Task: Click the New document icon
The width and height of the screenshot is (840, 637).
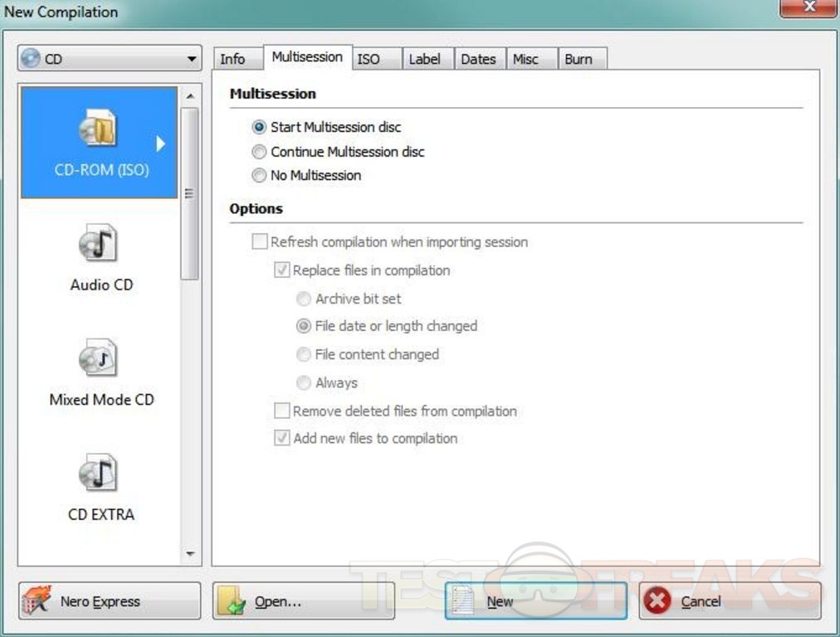Action: (x=463, y=601)
